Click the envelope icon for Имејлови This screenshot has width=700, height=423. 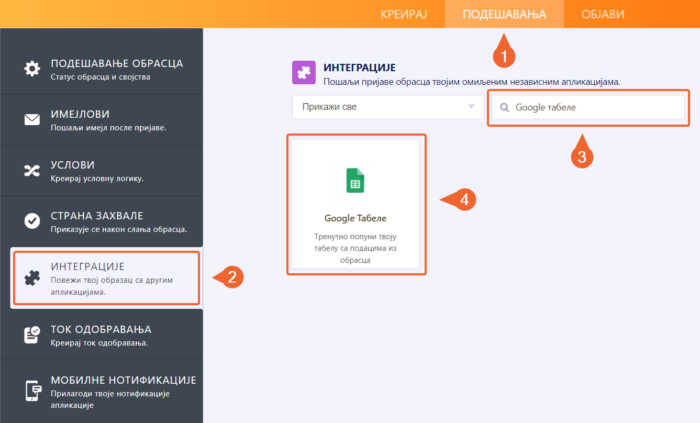tap(32, 120)
